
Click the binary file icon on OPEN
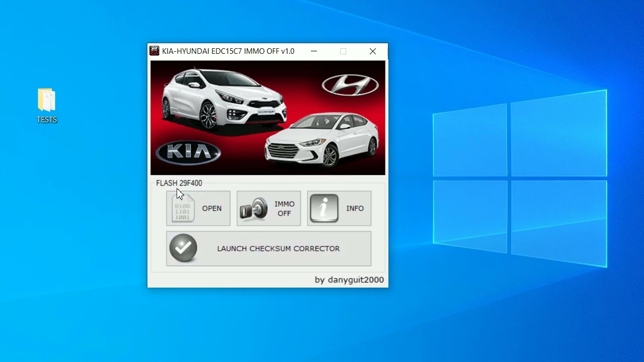pos(183,208)
